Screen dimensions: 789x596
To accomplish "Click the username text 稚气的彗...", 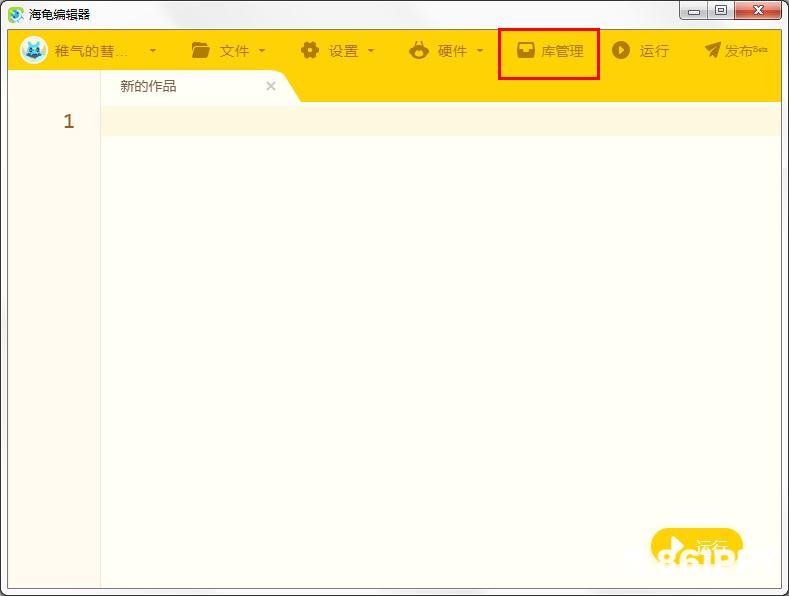I will (91, 51).
